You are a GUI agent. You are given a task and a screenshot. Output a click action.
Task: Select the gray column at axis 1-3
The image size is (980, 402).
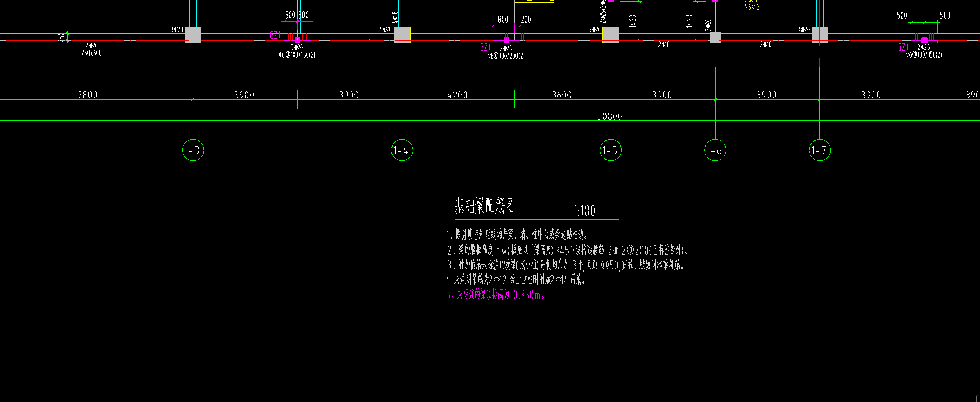click(x=193, y=34)
